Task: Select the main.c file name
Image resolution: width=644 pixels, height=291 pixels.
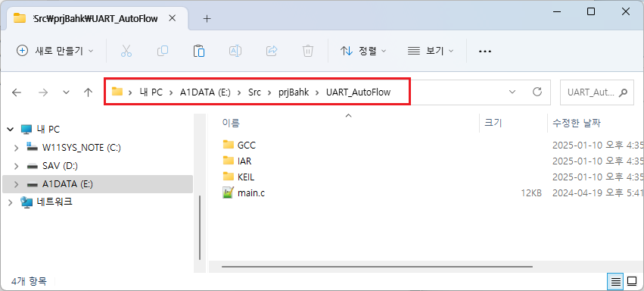Action: tap(251, 192)
